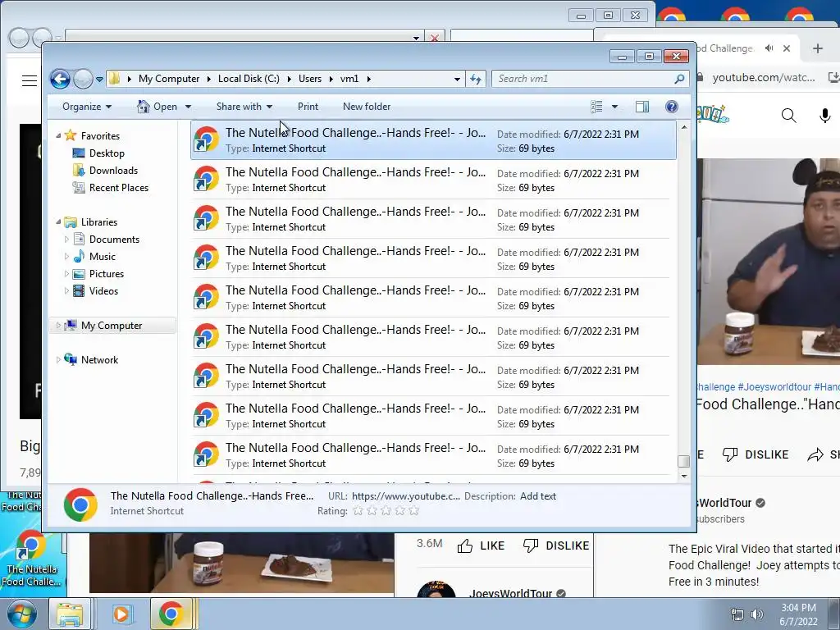This screenshot has height=630, width=840.
Task: Click LIKE in the lower YouTube window
Action: tap(481, 546)
